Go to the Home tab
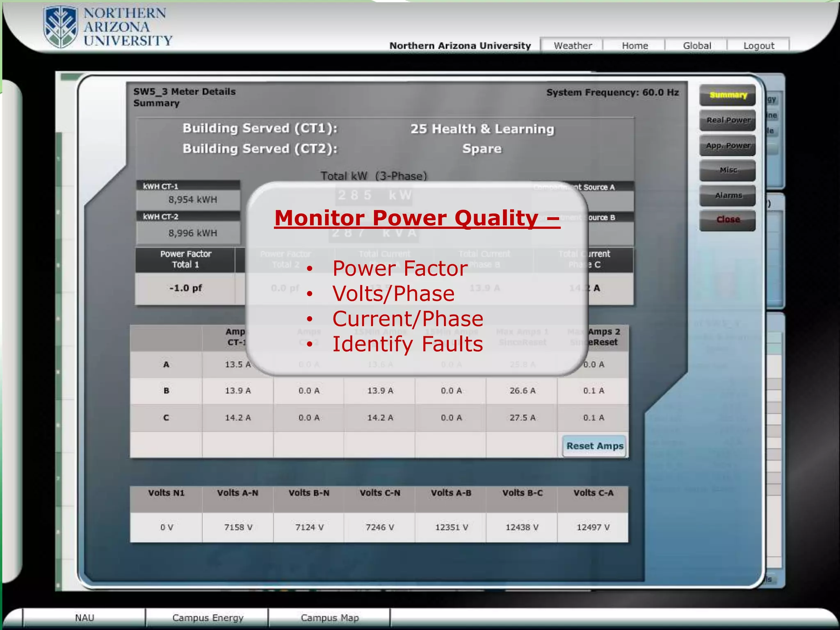 click(635, 46)
